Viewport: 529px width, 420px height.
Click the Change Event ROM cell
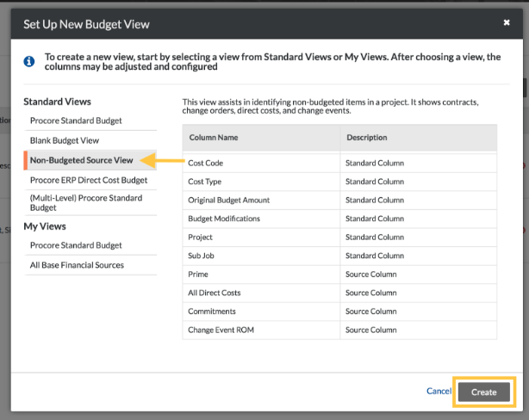(x=261, y=330)
